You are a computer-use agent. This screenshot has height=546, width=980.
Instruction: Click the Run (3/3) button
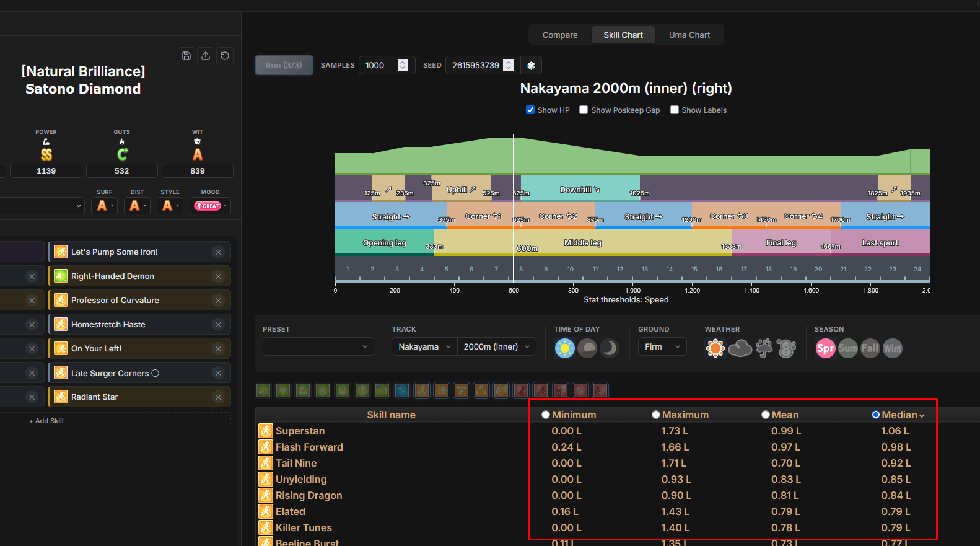click(284, 65)
